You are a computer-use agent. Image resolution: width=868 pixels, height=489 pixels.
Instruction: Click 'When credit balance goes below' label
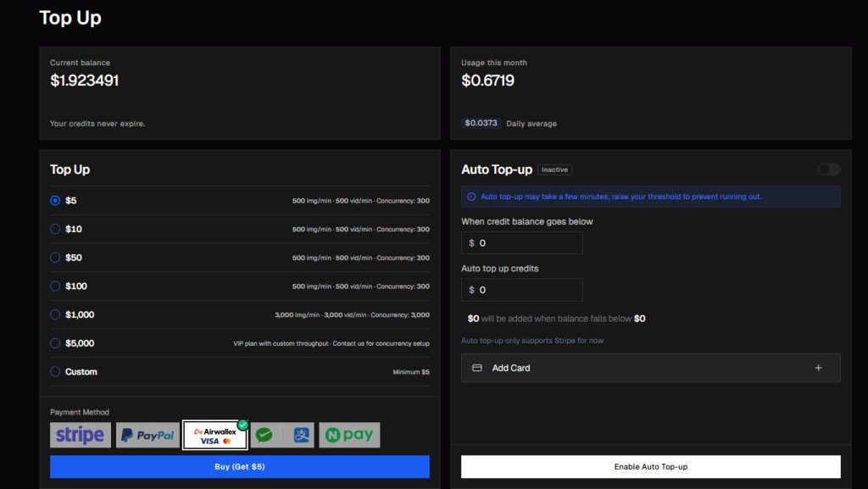[527, 221]
